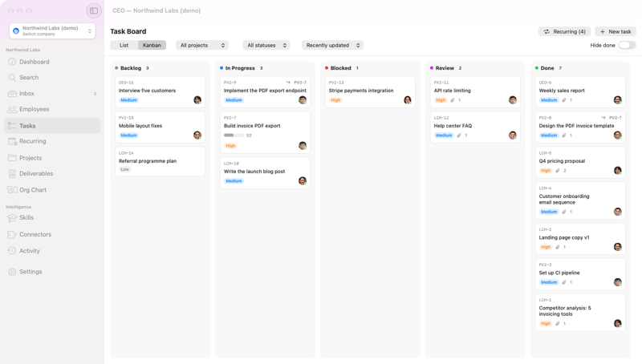The image size is (642, 364).
Task: Open the Weekly sales report card
Action: click(x=580, y=91)
